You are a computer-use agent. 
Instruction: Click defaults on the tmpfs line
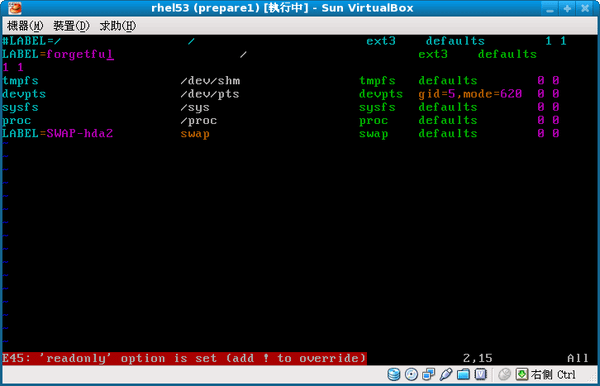point(448,81)
